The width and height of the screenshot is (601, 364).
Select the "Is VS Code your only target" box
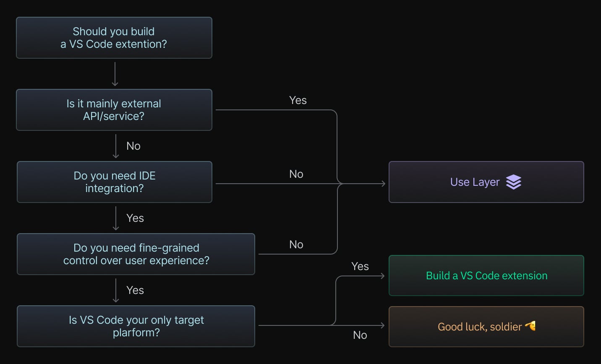pos(136,326)
